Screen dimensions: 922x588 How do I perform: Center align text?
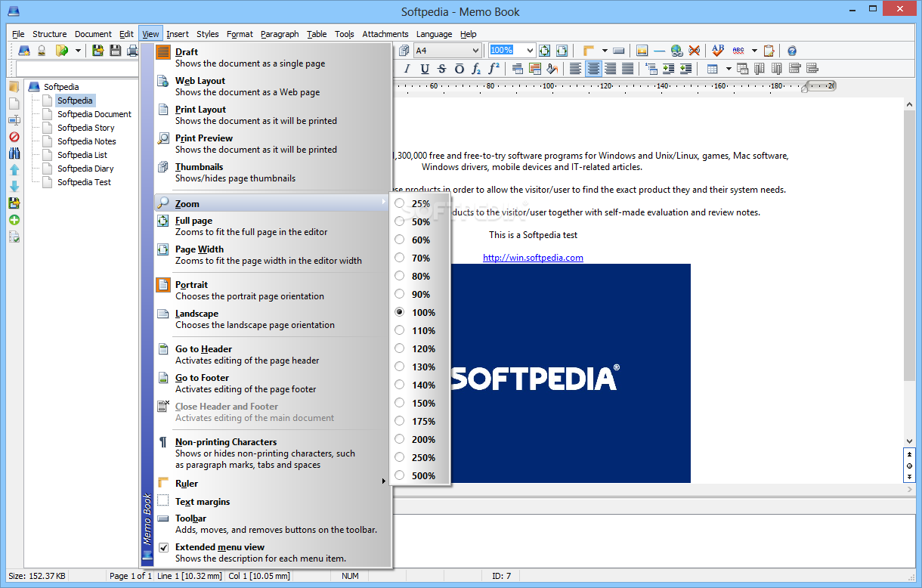pyautogui.click(x=593, y=69)
